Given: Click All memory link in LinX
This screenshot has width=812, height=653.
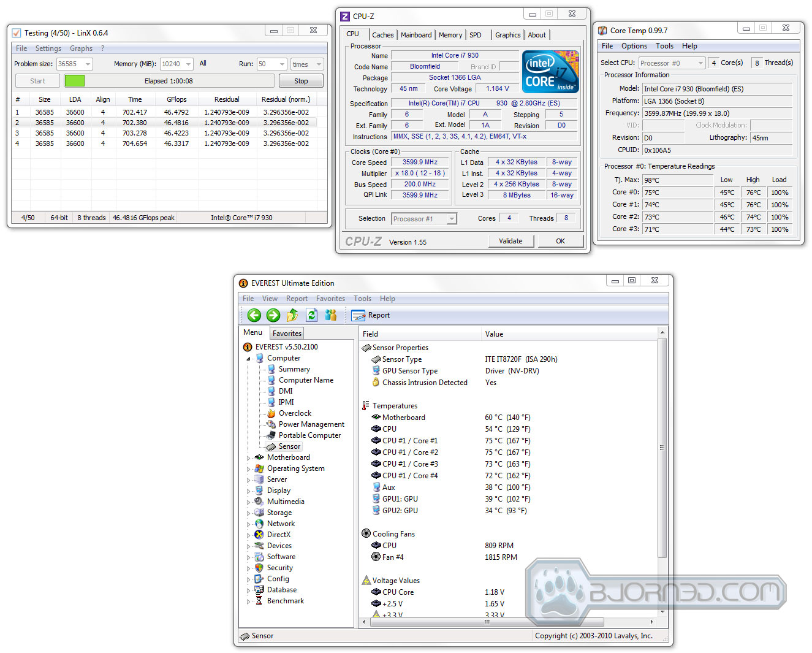Looking at the screenshot, I should pos(203,63).
